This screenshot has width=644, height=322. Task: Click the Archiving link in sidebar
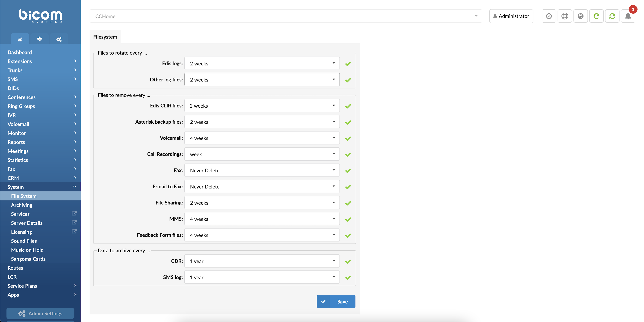[x=22, y=205]
